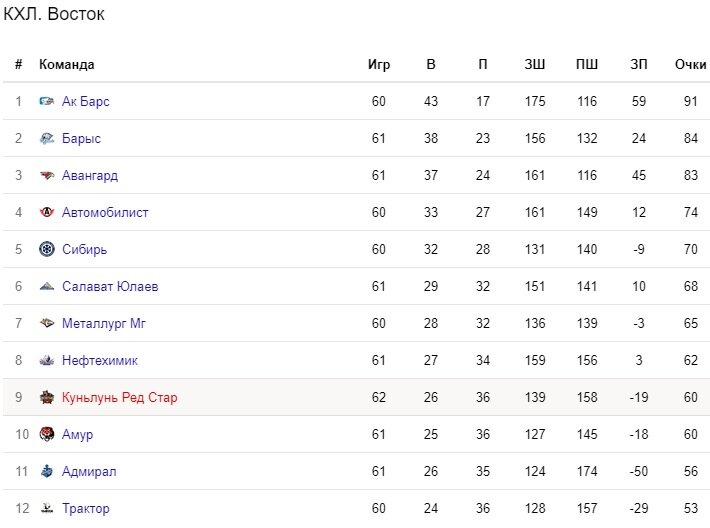Viewport: 710px width, 528px height.
Task: Click the Авангард team logo icon
Action: tap(47, 175)
